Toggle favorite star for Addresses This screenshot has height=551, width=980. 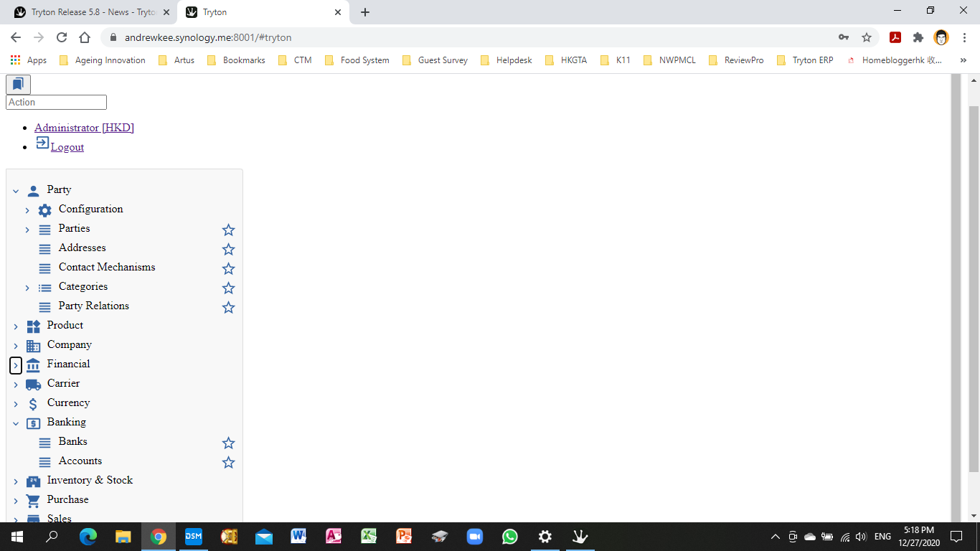pos(228,249)
